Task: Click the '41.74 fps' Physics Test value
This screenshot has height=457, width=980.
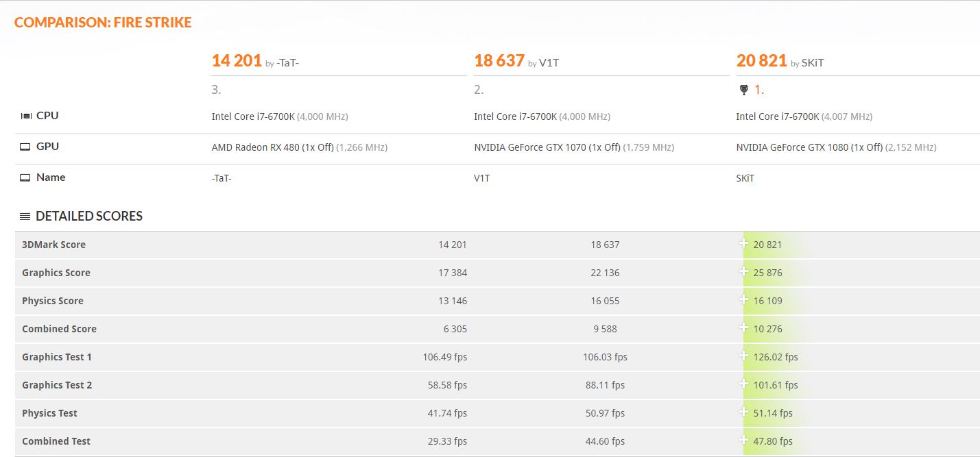Action: tap(447, 413)
